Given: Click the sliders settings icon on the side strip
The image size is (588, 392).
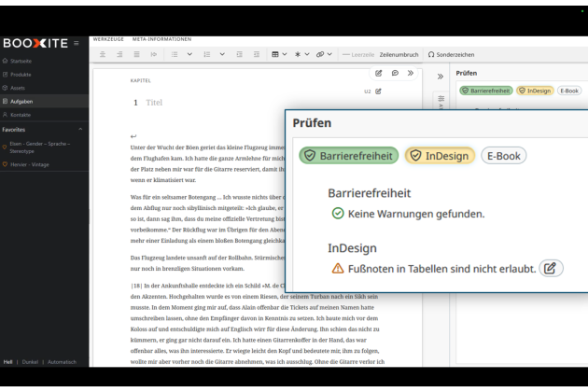Looking at the screenshot, I should pos(441,99).
